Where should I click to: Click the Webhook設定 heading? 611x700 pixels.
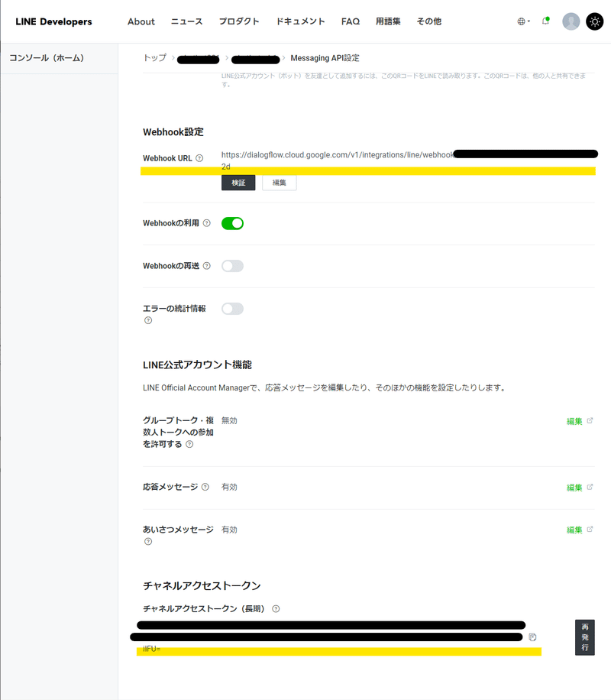pyautogui.click(x=173, y=132)
